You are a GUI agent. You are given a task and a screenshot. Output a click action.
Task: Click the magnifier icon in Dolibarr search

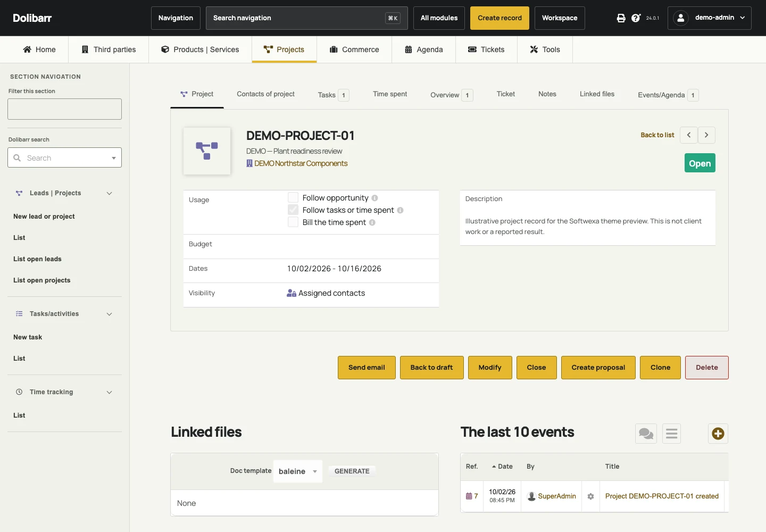tap(17, 158)
